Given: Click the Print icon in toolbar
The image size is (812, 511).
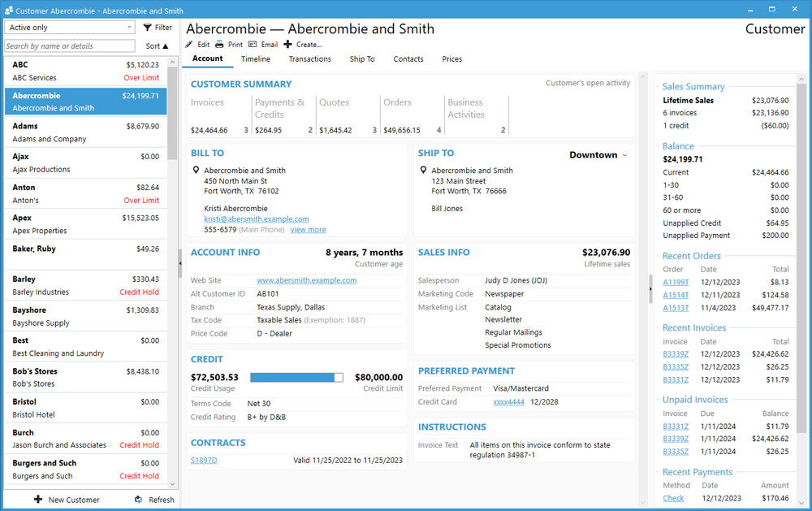Looking at the screenshot, I should (219, 45).
